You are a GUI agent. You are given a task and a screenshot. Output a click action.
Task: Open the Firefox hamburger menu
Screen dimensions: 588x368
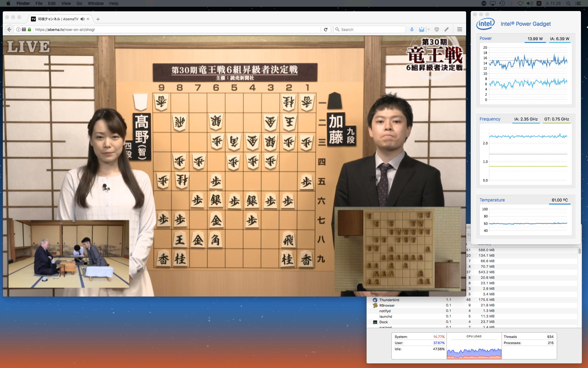(459, 29)
